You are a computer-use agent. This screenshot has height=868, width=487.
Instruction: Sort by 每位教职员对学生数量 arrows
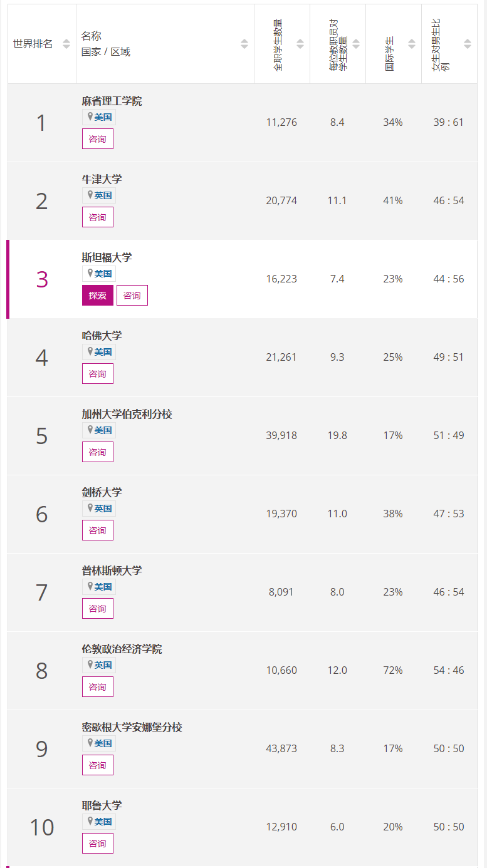[x=356, y=44]
